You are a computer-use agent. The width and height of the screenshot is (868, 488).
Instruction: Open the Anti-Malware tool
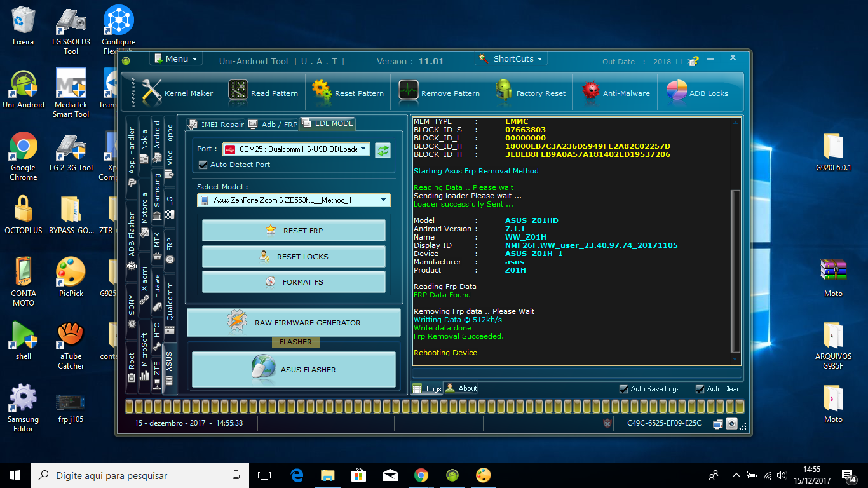[x=616, y=93]
